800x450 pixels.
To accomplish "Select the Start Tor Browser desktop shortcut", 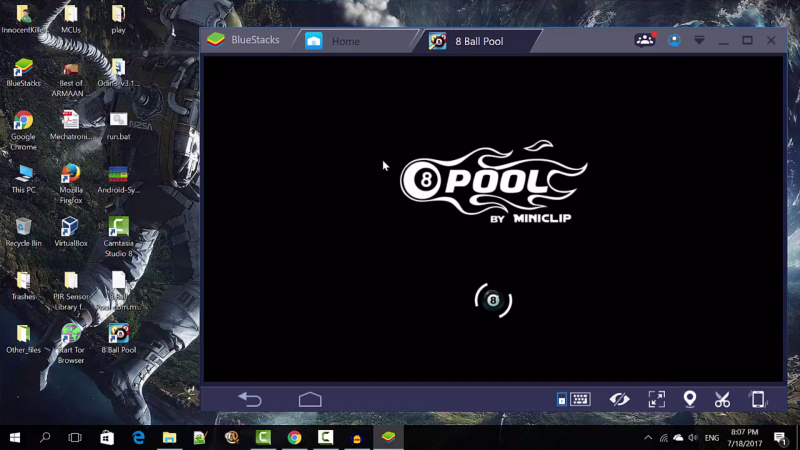I will (71, 343).
